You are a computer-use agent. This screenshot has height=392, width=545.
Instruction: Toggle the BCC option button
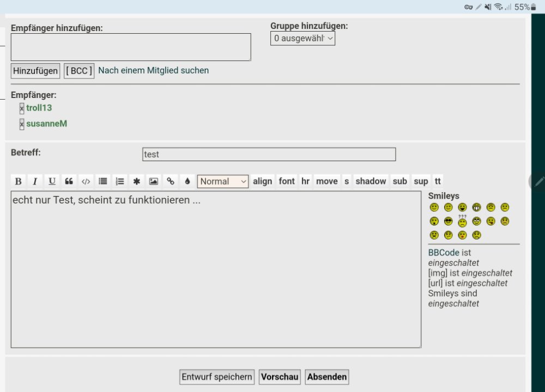tap(79, 71)
